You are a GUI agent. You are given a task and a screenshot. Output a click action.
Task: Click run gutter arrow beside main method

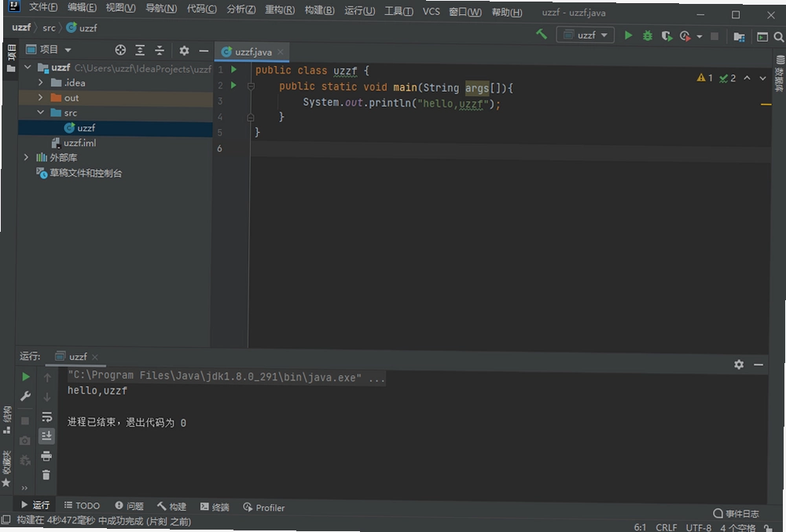pyautogui.click(x=233, y=86)
